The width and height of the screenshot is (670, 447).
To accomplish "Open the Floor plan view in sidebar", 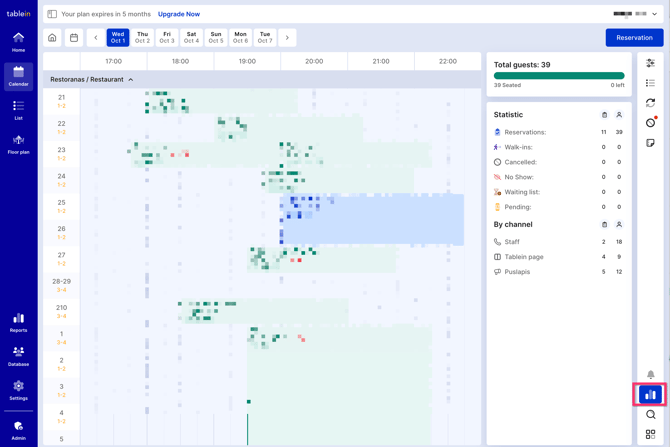I will (18, 144).
